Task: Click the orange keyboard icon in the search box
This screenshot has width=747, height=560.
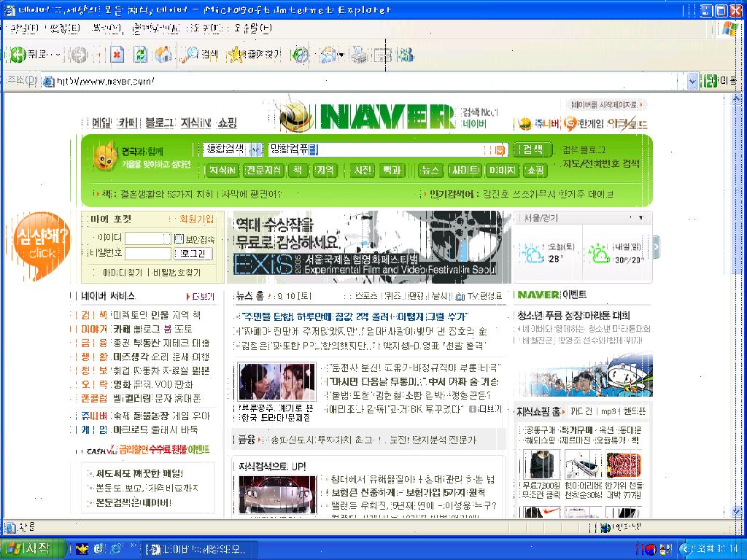Action: [499, 150]
